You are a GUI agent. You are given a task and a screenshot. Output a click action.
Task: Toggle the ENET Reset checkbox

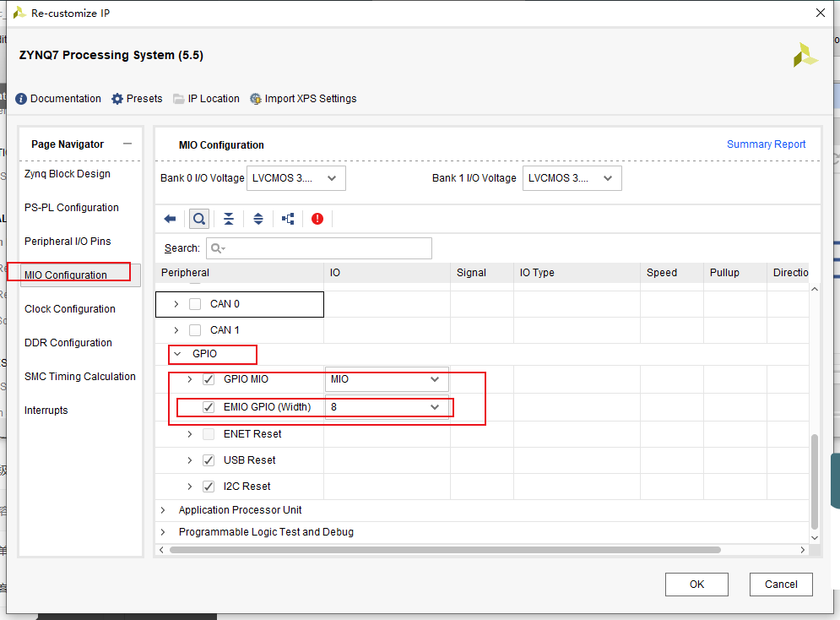[x=209, y=434]
